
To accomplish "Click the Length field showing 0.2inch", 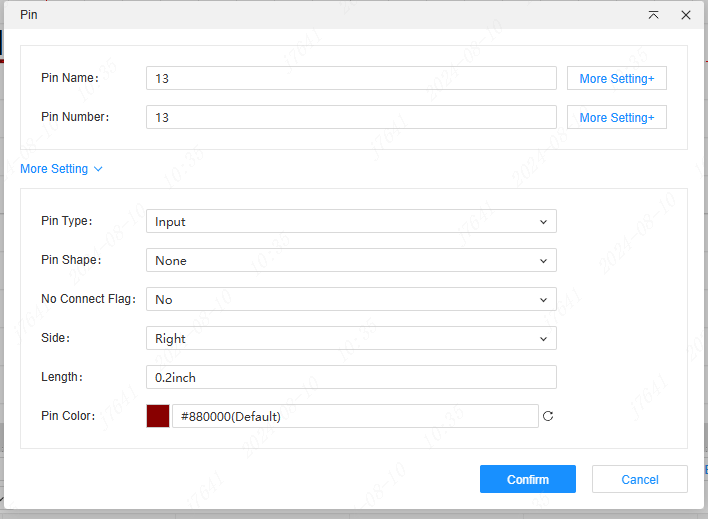I will tap(350, 377).
